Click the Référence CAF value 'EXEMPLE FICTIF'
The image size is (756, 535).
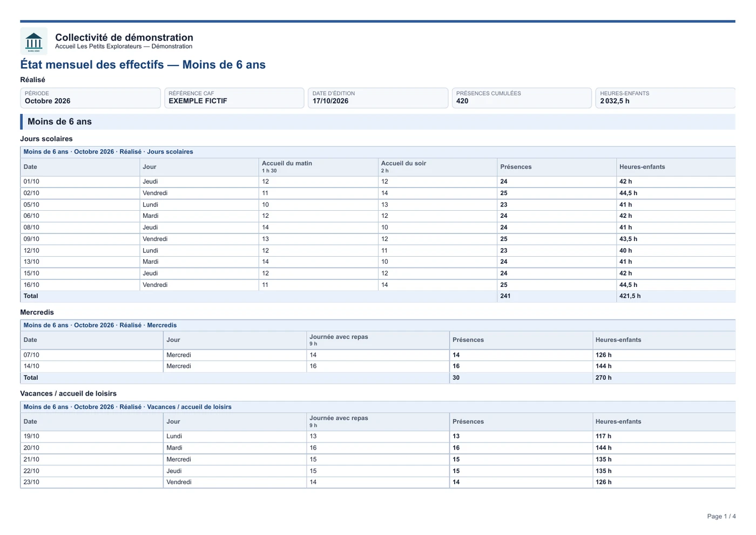coord(198,101)
